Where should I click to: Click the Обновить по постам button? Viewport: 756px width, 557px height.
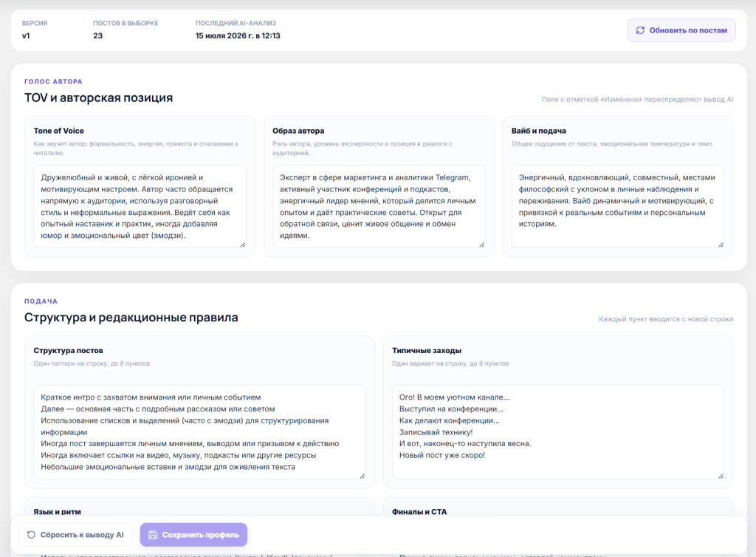(681, 30)
